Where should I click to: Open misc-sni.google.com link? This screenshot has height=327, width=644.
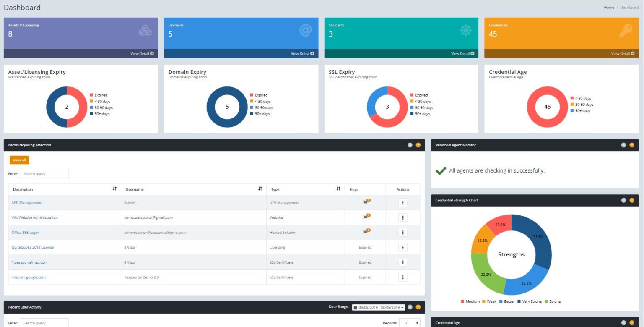pyautogui.click(x=29, y=277)
